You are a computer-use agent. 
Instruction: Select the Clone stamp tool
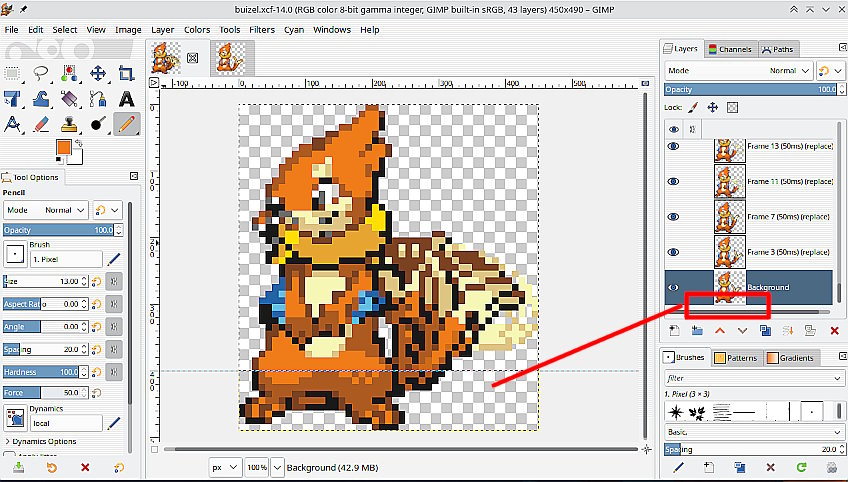coord(69,124)
